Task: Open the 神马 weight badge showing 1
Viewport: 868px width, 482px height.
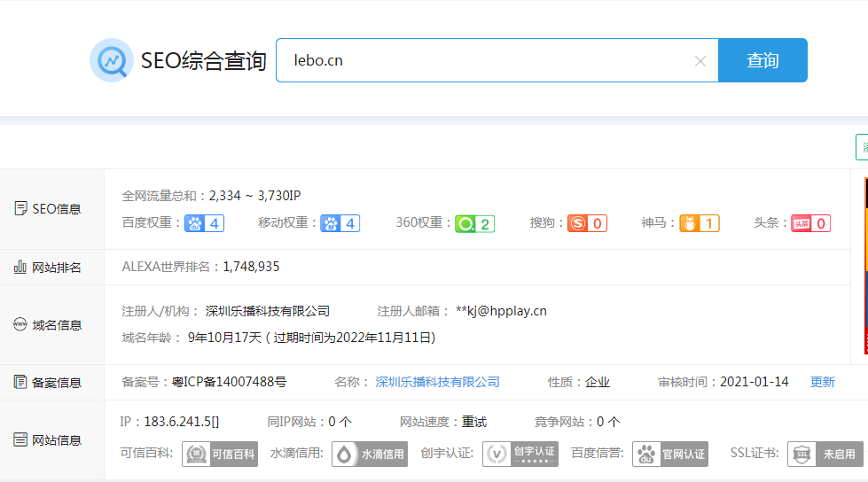Action: click(x=700, y=223)
